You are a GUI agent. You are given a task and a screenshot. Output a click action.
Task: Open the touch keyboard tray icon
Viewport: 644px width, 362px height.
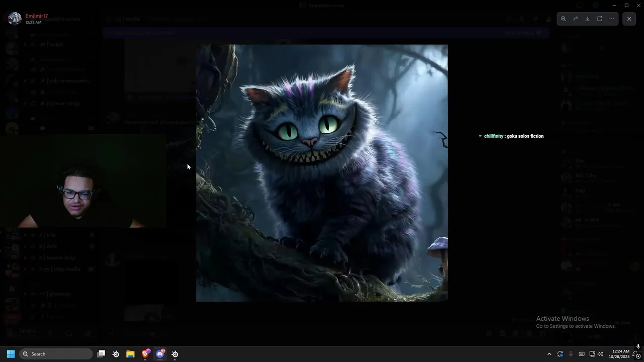point(582,354)
